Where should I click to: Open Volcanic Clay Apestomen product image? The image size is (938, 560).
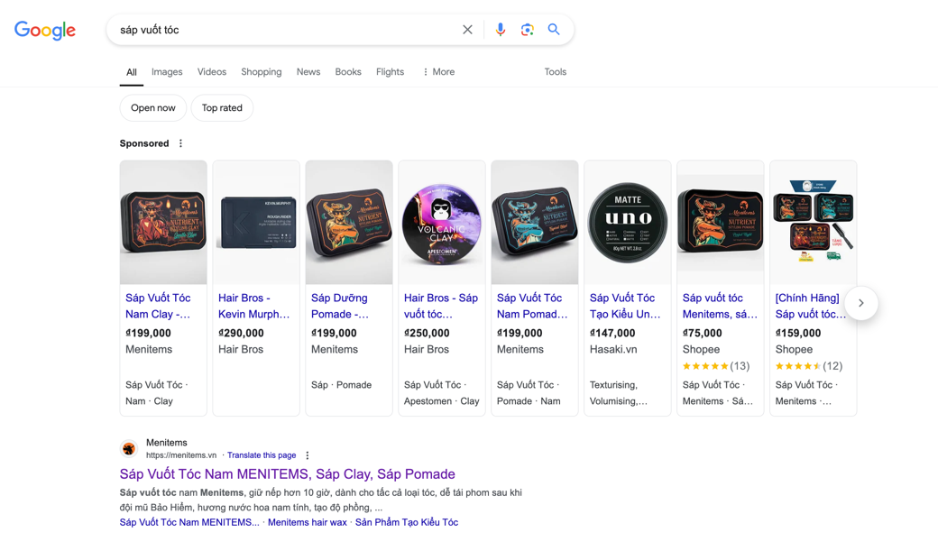coord(441,223)
